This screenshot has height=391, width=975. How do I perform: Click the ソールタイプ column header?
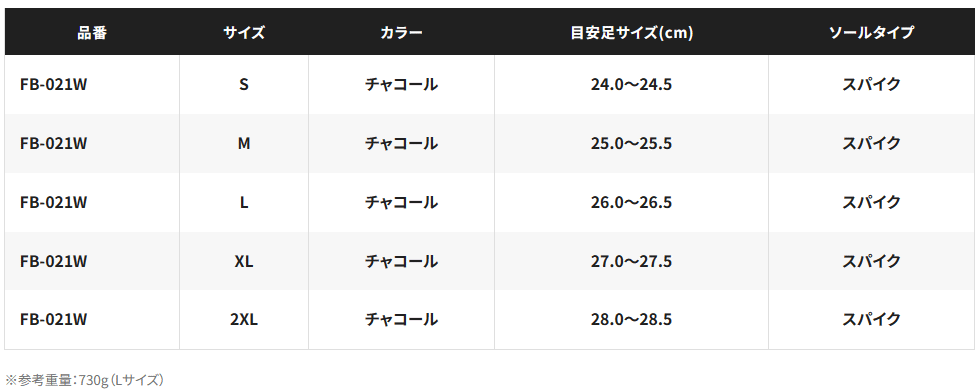point(871,32)
